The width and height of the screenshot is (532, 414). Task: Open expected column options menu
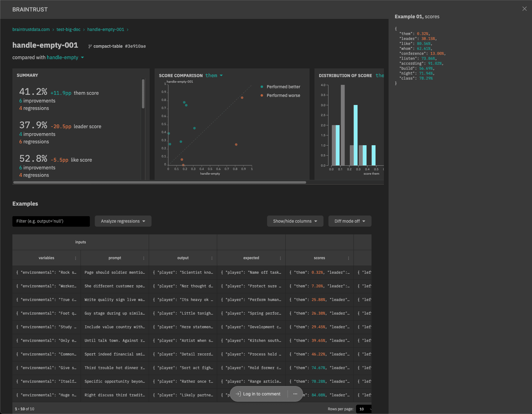click(280, 258)
